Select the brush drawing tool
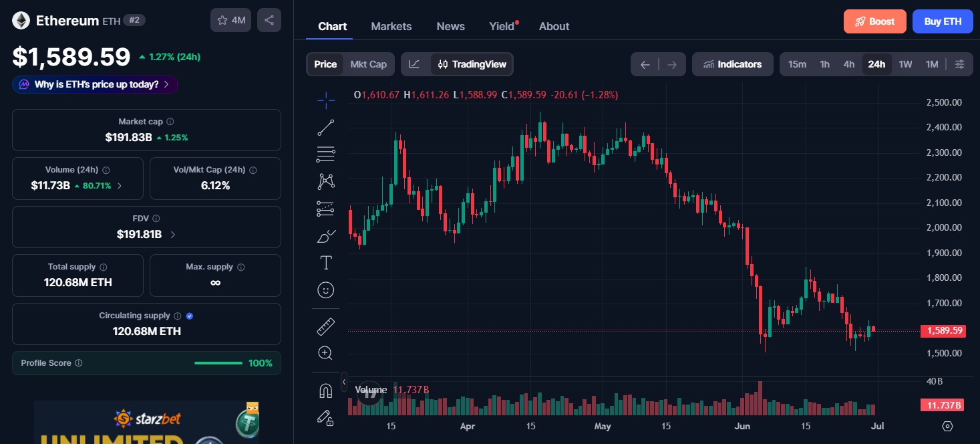 tap(326, 235)
